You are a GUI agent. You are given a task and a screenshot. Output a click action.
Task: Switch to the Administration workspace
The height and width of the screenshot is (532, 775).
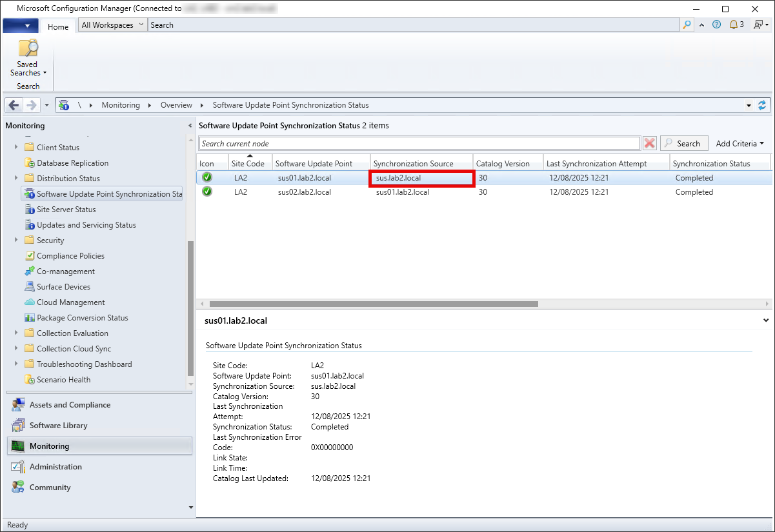[x=55, y=467]
